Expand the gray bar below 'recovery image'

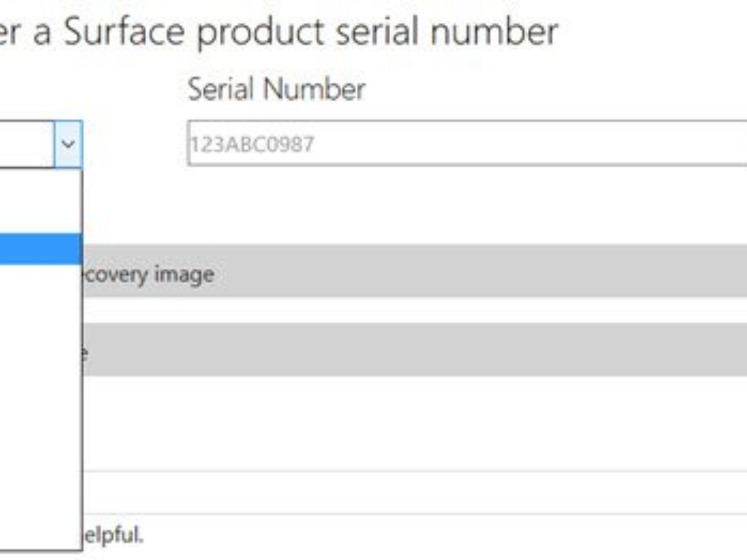pos(411,349)
